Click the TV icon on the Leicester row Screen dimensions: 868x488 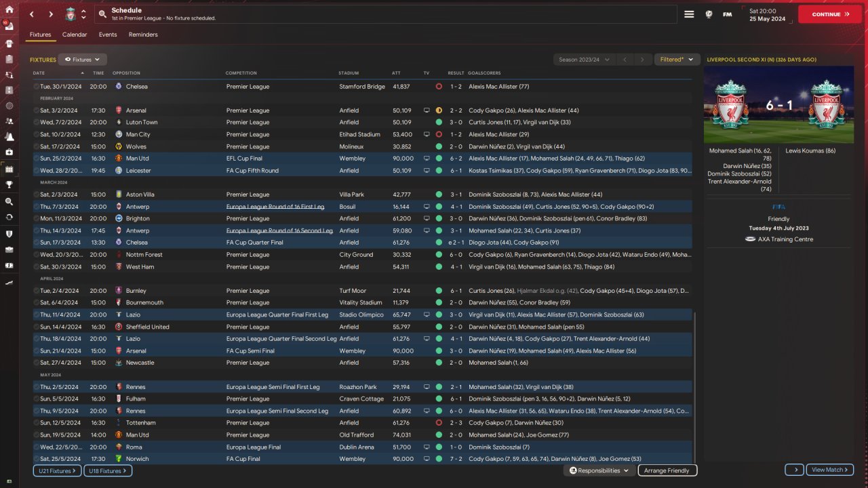point(427,171)
